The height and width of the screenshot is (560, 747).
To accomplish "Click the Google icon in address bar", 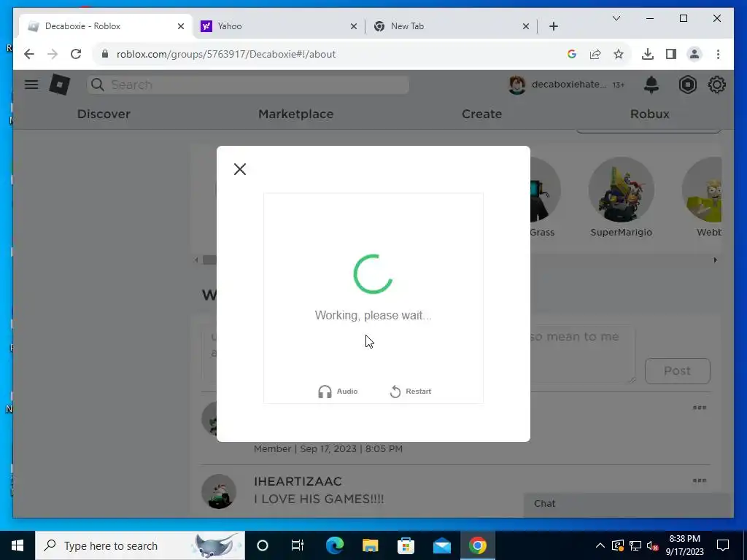I will coord(572,54).
